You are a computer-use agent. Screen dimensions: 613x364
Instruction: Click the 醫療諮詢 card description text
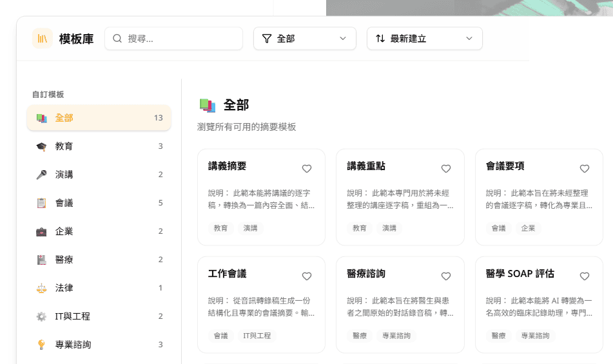click(x=400, y=307)
